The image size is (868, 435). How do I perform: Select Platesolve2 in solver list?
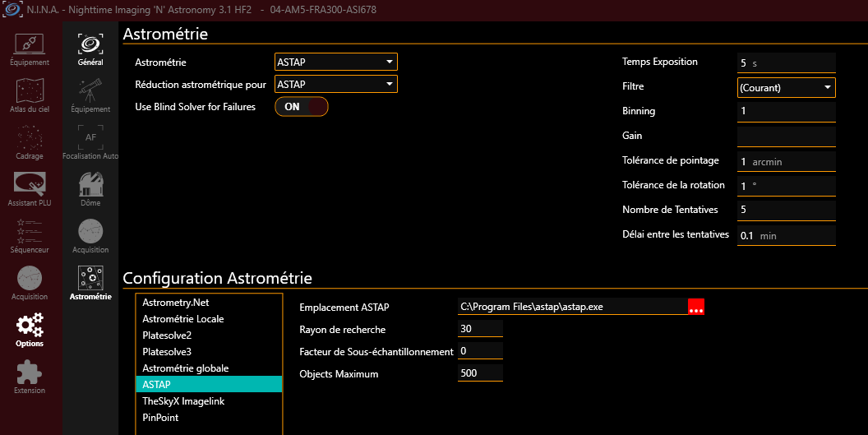click(210, 336)
